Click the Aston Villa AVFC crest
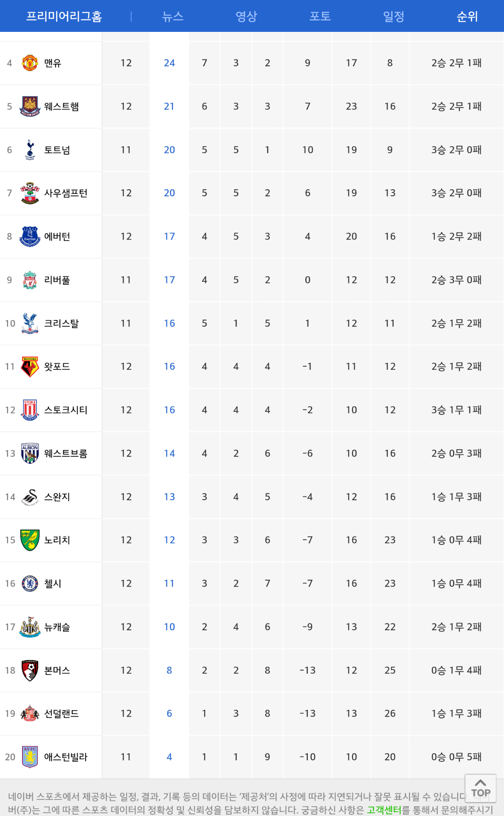 click(30, 756)
